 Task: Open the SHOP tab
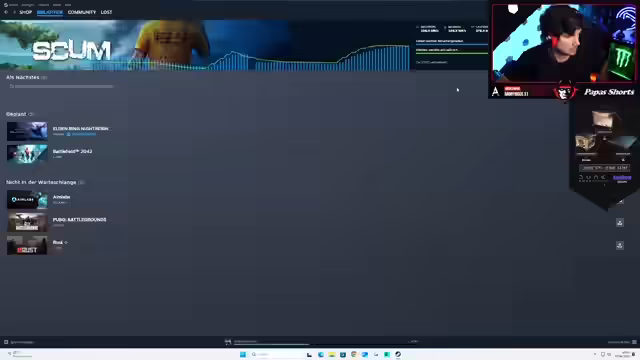[x=25, y=12]
